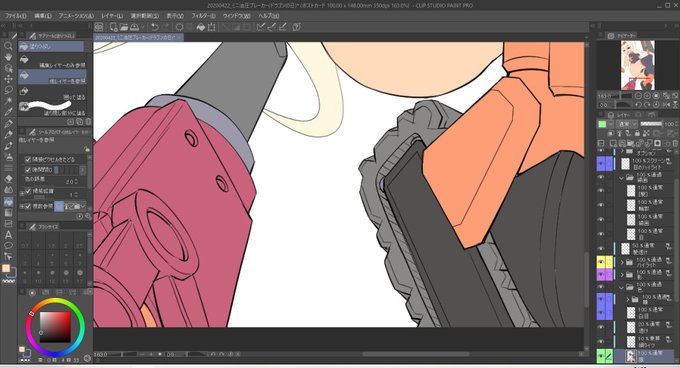Open the フィルター menu
The height and width of the screenshot is (368, 680).
203,16
